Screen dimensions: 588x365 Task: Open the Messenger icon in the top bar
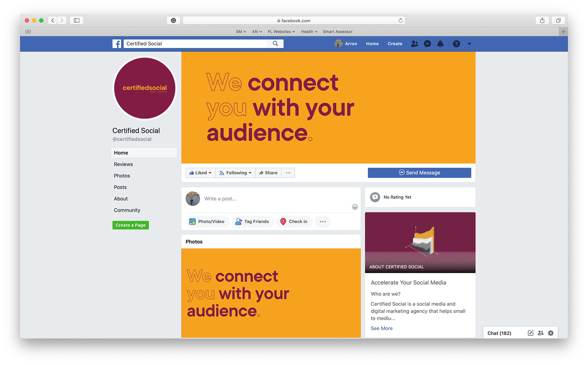(427, 44)
